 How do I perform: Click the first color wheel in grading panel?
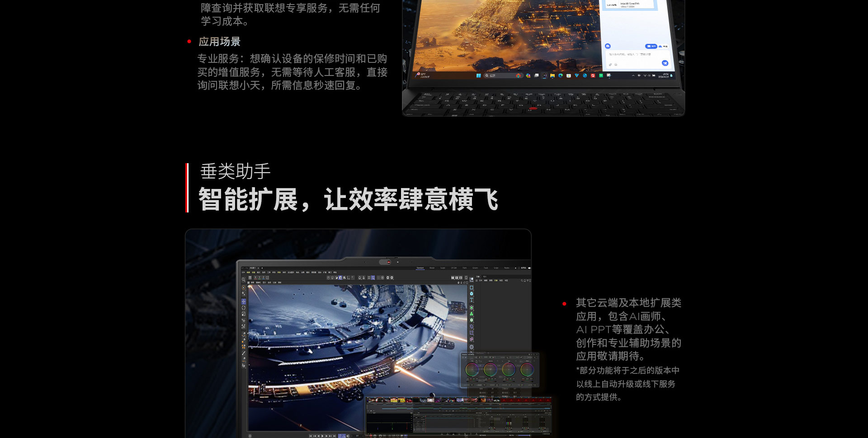pos(472,369)
